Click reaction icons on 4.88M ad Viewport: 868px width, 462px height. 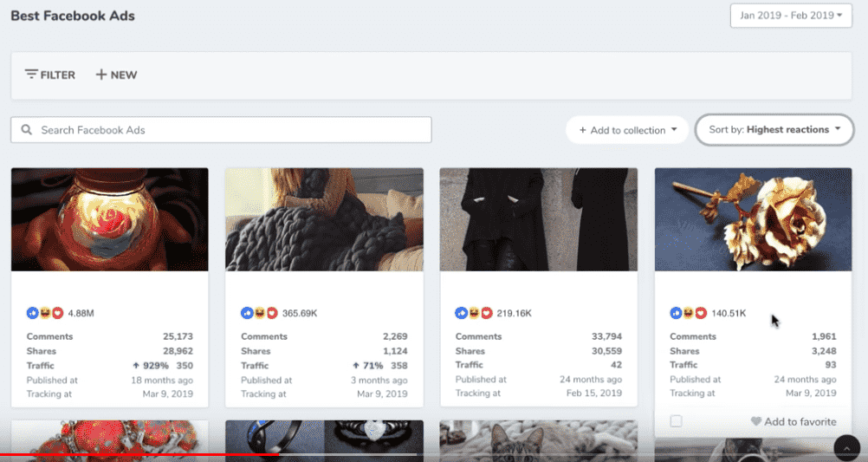click(x=45, y=313)
